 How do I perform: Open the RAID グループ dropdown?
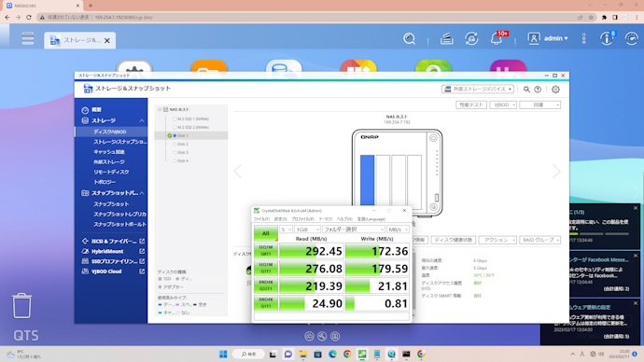pos(539,240)
